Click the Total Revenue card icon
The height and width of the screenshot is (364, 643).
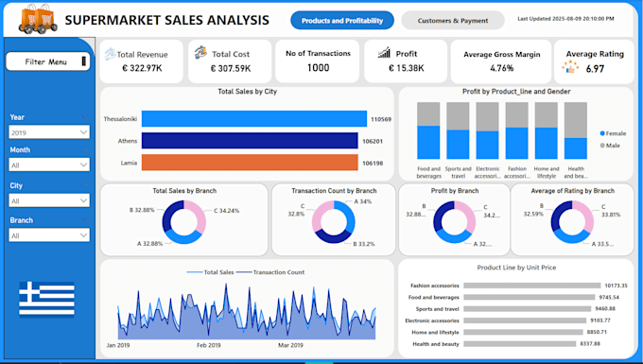pos(110,54)
